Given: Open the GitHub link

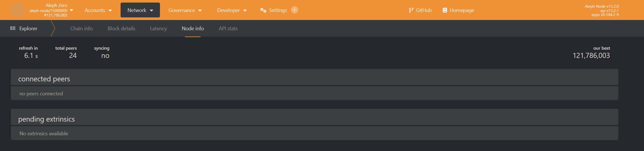Looking at the screenshot, I should (424, 10).
